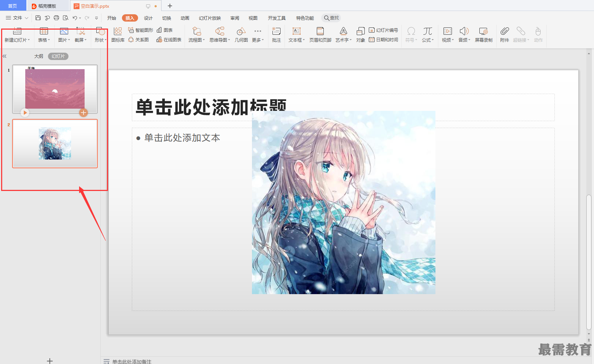Click the body text placeholder
Viewport: 594px width, 364px height.
click(x=182, y=138)
